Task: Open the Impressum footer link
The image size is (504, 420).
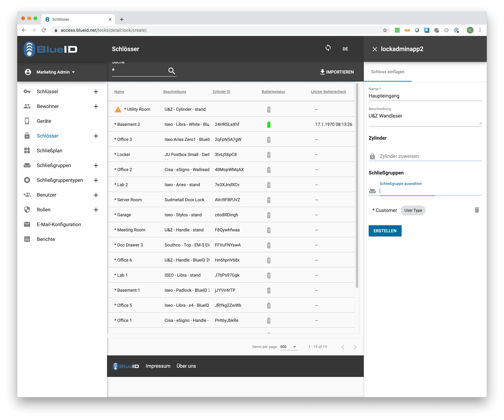Action: (x=158, y=366)
